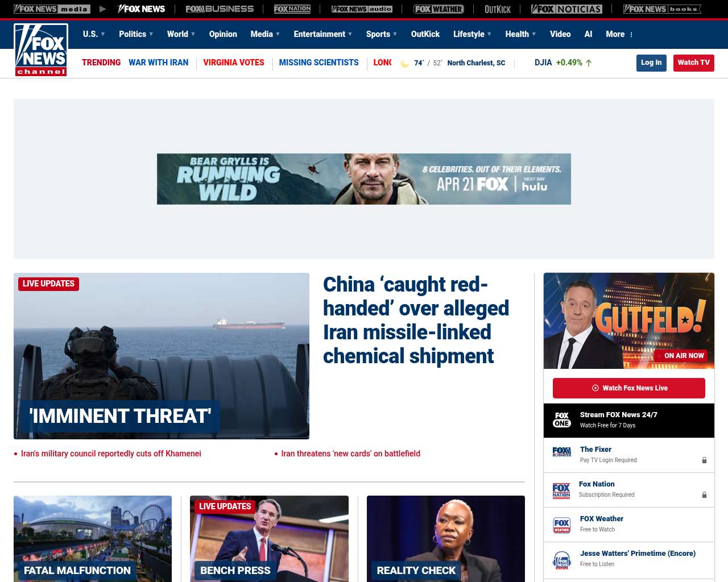Click the Fox Nation icon in sidebar list

click(x=561, y=490)
